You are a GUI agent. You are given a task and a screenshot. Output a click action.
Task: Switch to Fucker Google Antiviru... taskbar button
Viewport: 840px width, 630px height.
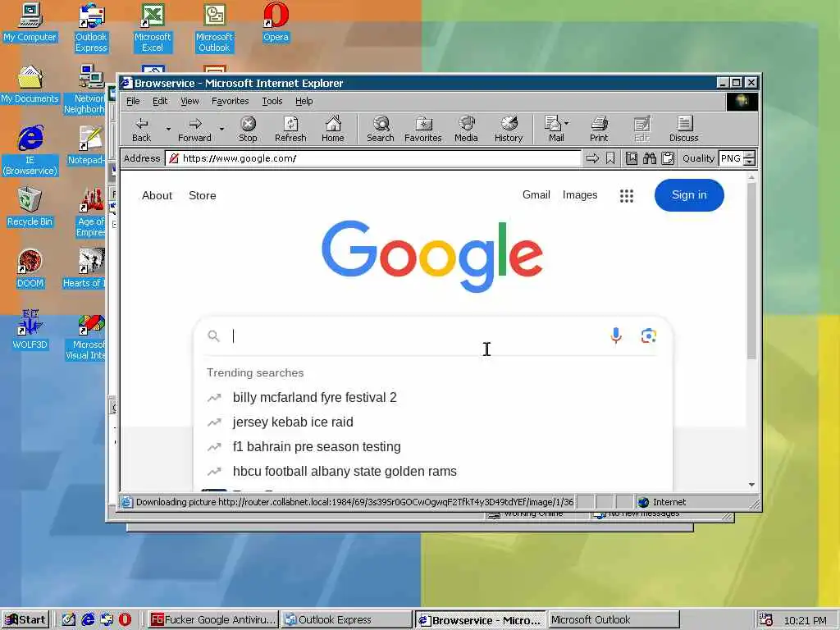tap(213, 620)
